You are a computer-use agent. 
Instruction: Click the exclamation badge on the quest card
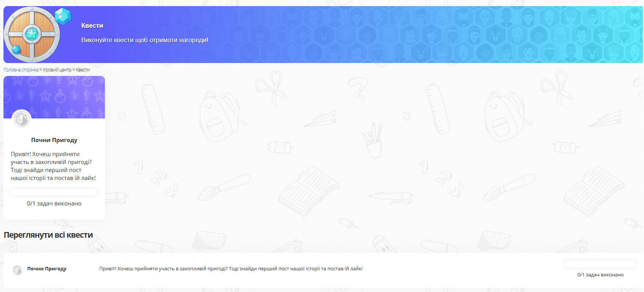[x=21, y=119]
